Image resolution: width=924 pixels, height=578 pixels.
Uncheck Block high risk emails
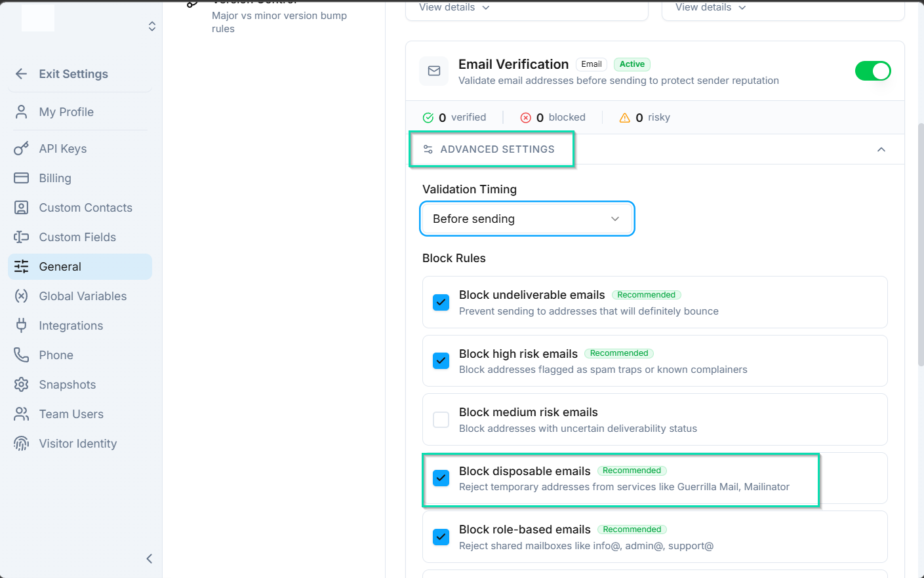click(x=441, y=360)
